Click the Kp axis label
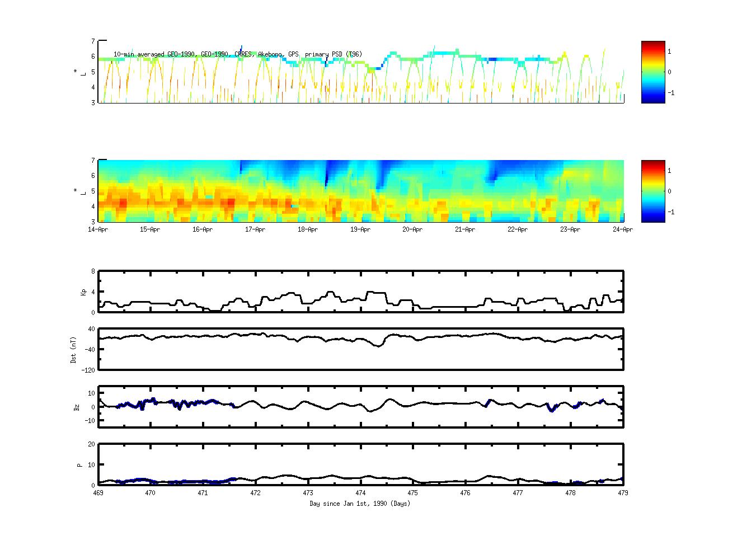 tap(83, 292)
